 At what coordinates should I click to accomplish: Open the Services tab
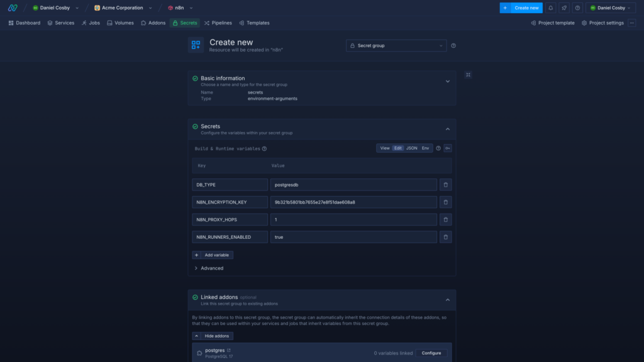point(60,23)
